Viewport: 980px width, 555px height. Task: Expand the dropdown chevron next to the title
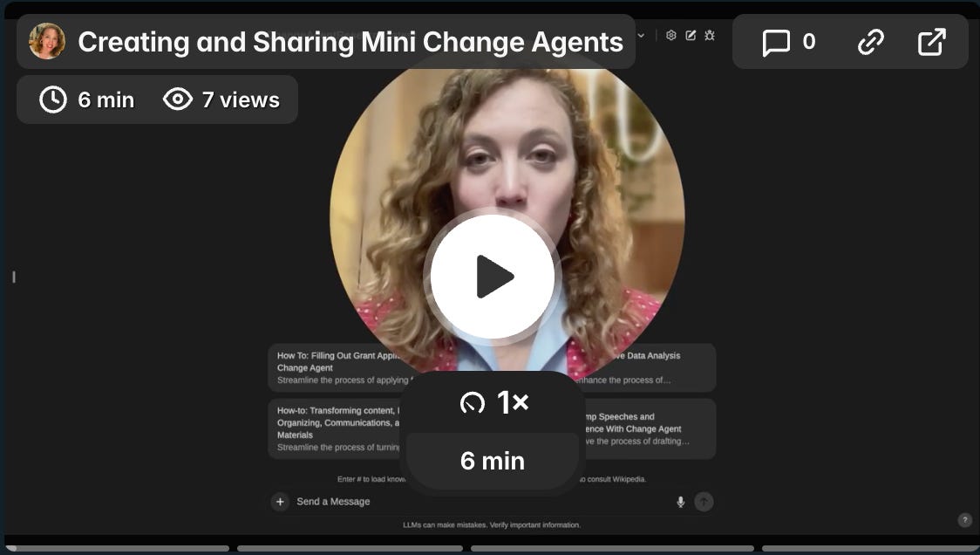tap(641, 35)
